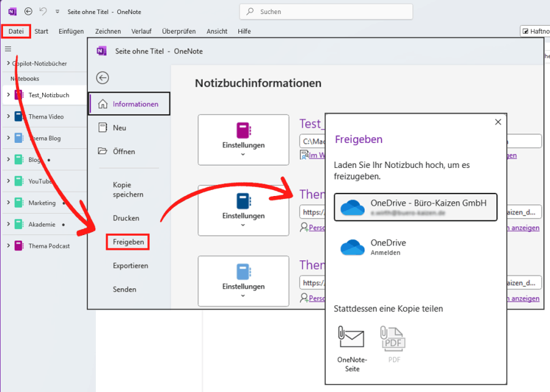Screen dimensions: 550x392
Task: Click the Thema Podcast notebook icon
Action: click(x=19, y=246)
